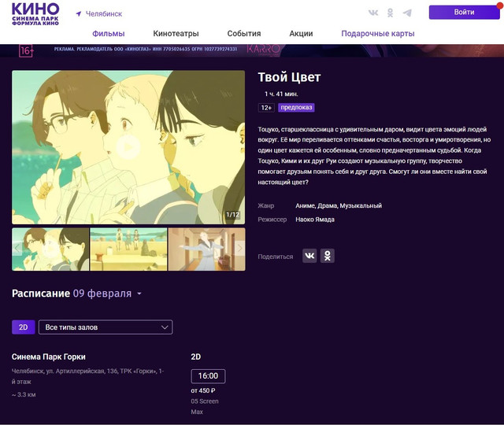Open the Подарочные карты menu
The width and height of the screenshot is (504, 425).
pyautogui.click(x=378, y=33)
